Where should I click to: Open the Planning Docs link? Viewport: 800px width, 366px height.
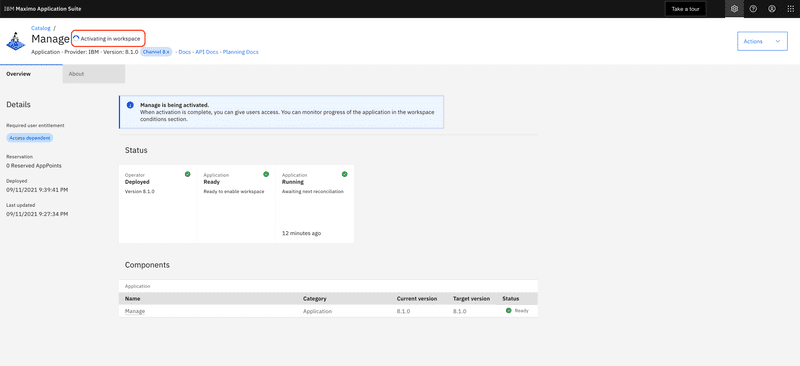coord(240,52)
